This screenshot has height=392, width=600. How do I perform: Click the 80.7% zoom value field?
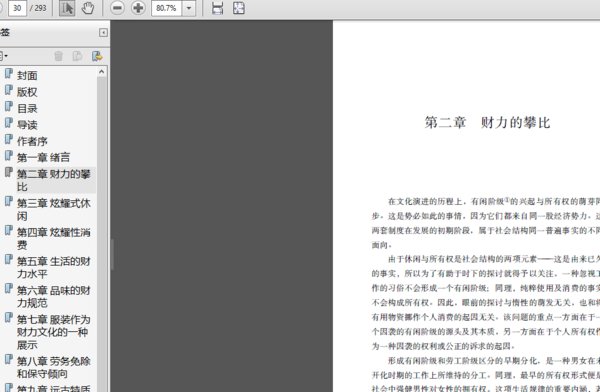pos(166,8)
